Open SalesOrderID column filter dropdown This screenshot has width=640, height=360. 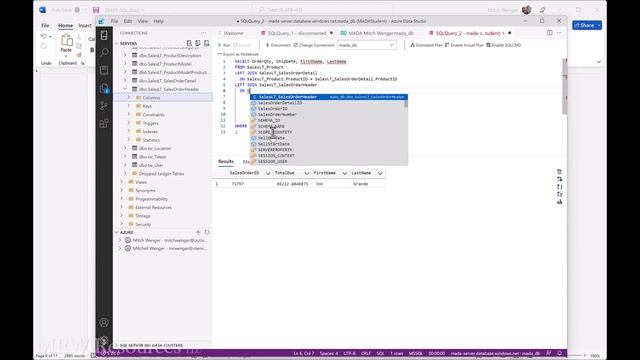pos(268,173)
